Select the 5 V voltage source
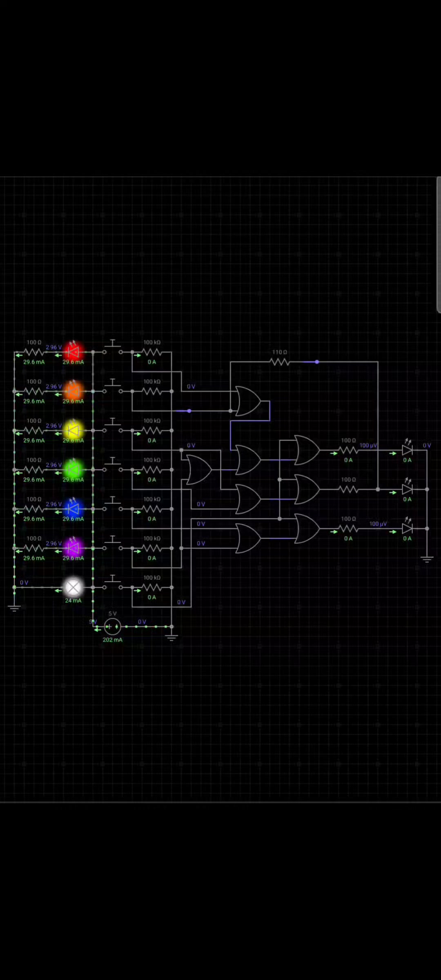This screenshot has width=441, height=980. click(112, 626)
